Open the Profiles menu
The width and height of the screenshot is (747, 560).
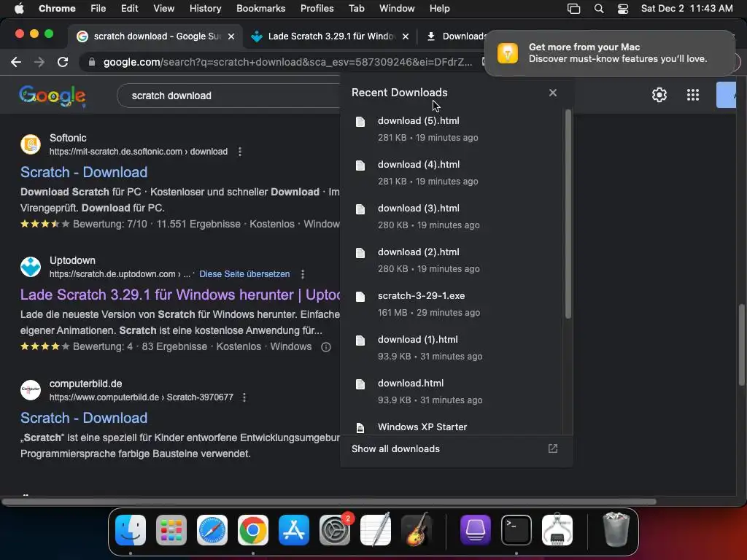317,9
